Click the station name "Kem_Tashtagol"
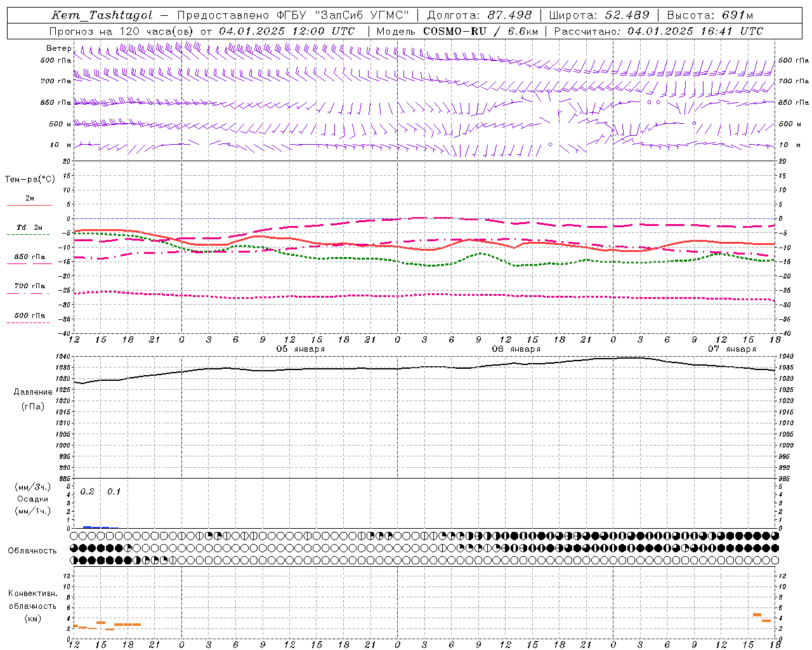Screen dimensions: 812x650 (101, 15)
